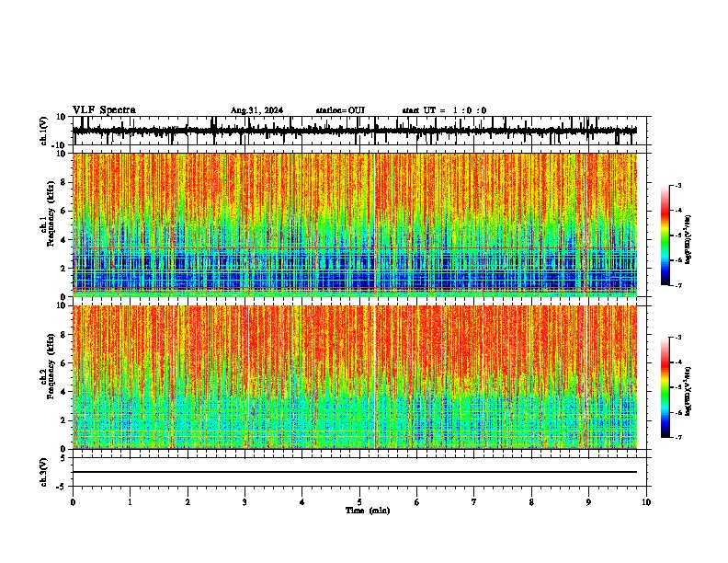The image size is (728, 563).
Task: Select the date label "Aug.31, 2024"
Action: [x=256, y=110]
